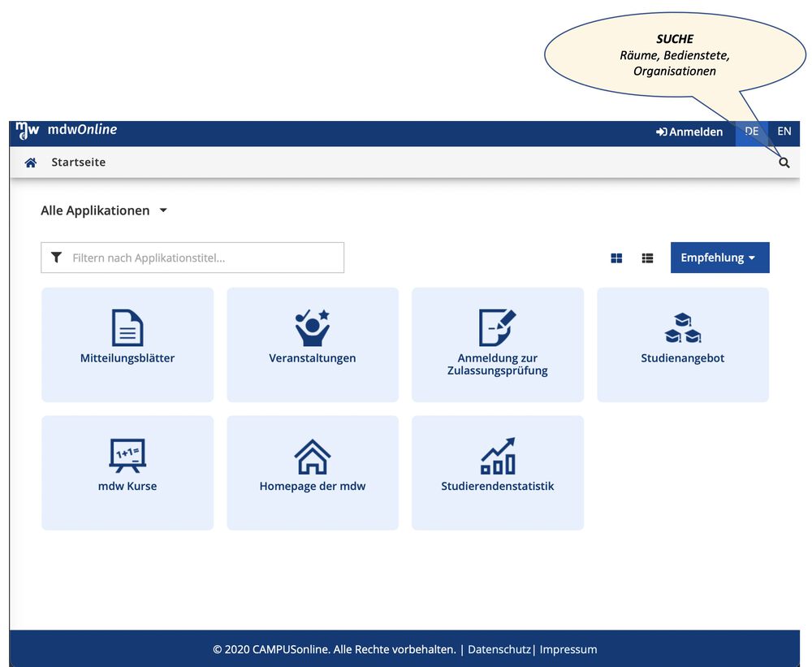Open the Empfehlung sort dropdown
The width and height of the screenshot is (812, 667).
coord(719,258)
